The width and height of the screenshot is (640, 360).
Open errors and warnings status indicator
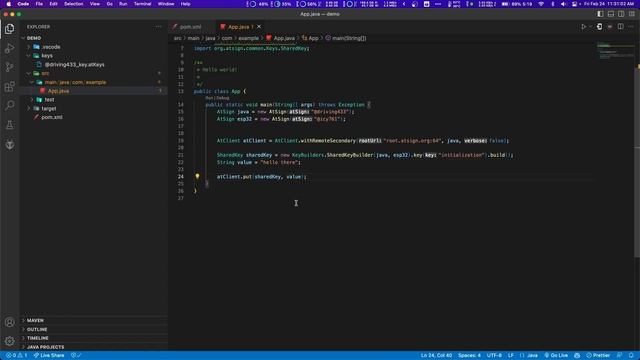coord(16,356)
